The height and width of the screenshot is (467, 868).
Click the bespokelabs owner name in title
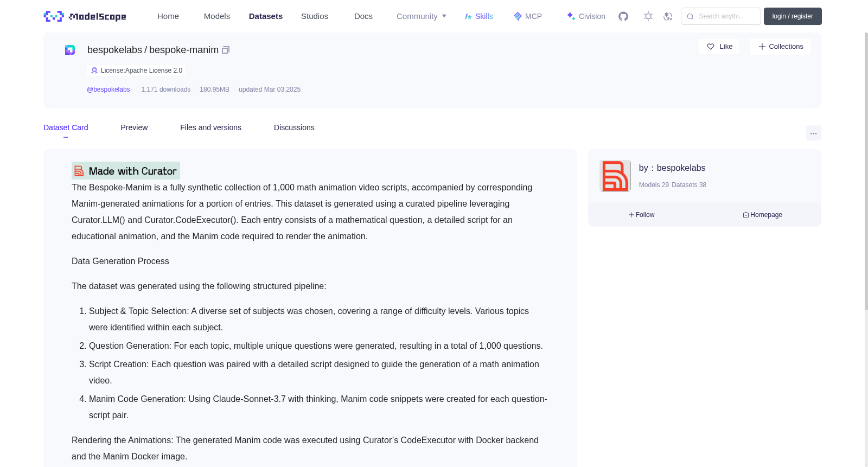[114, 50]
